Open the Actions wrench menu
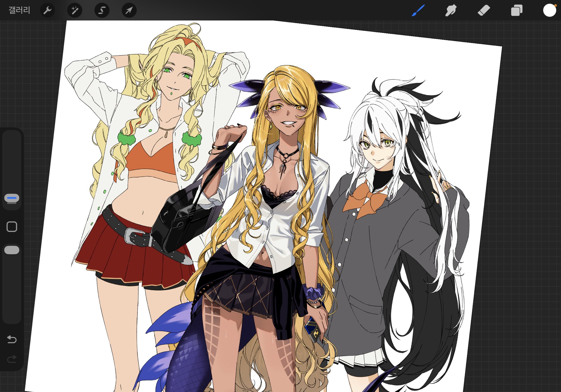The width and height of the screenshot is (561, 392). [47, 10]
